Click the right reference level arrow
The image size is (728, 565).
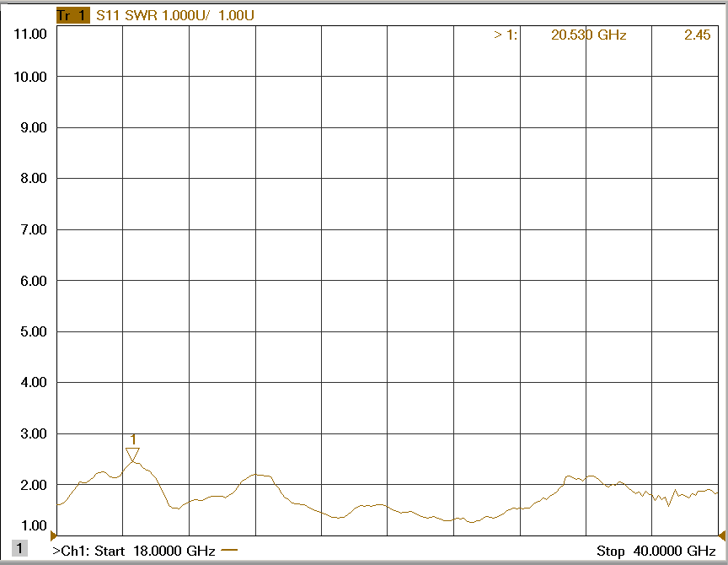pyautogui.click(x=721, y=535)
